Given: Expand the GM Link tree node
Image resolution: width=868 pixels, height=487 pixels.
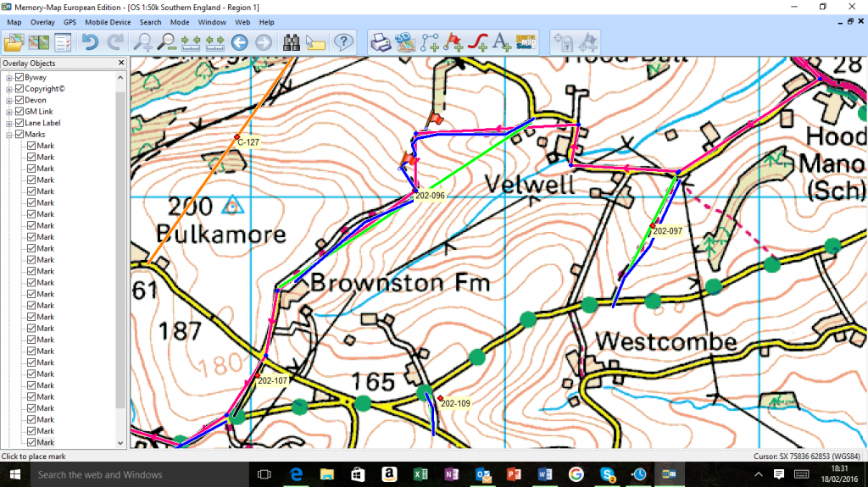Looking at the screenshot, I should pyautogui.click(x=9, y=112).
